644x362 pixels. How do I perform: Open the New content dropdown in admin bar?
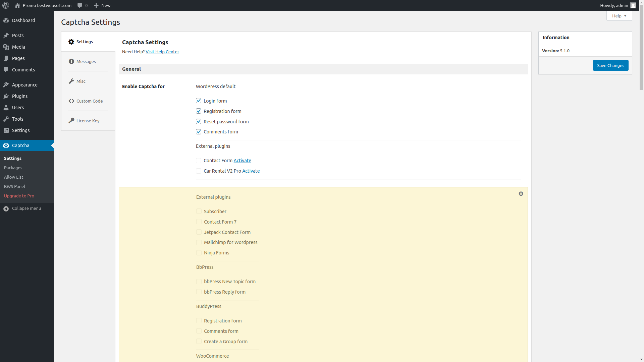(x=102, y=5)
